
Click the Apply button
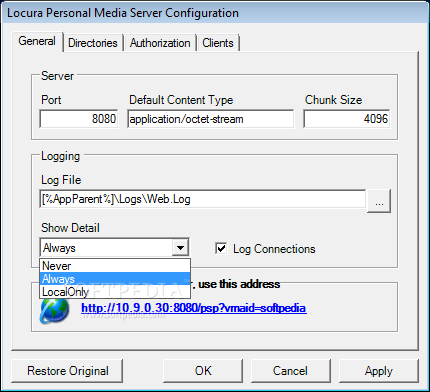(379, 371)
